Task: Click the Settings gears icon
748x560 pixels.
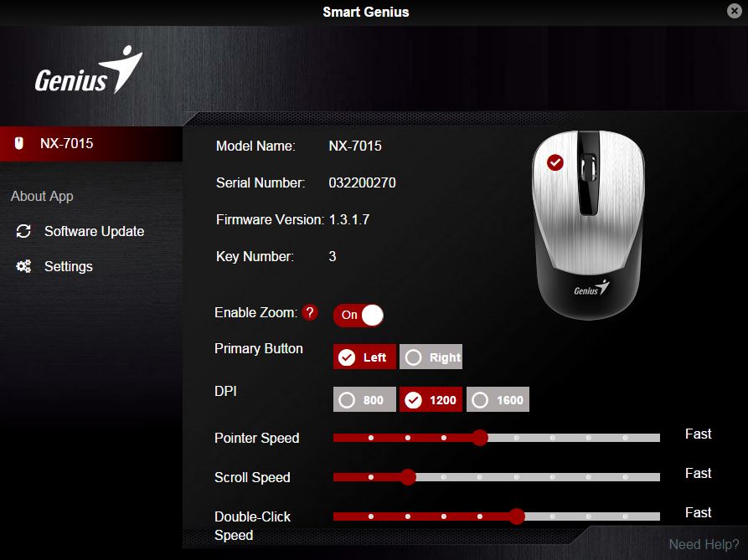Action: click(23, 266)
